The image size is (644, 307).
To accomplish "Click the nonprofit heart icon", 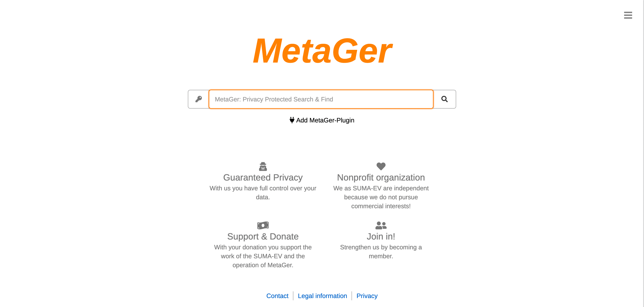I will pyautogui.click(x=381, y=166).
